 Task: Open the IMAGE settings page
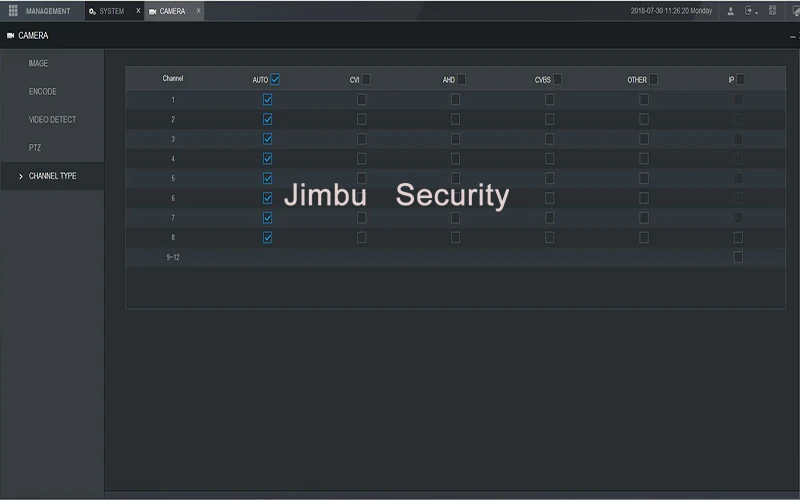click(38, 63)
